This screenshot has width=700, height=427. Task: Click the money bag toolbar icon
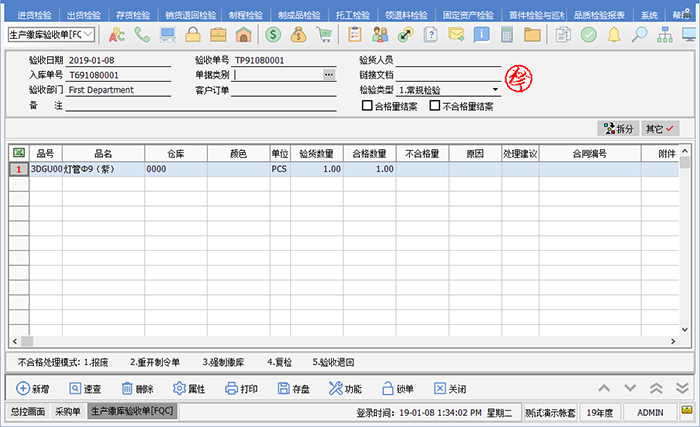[298, 35]
